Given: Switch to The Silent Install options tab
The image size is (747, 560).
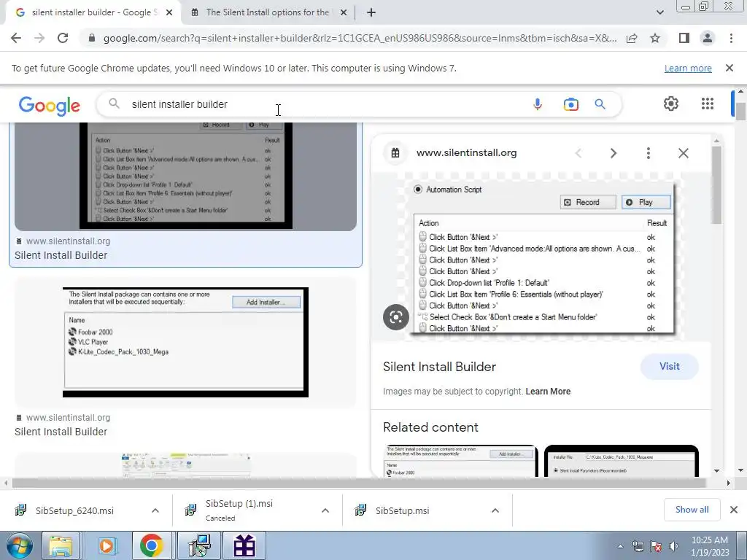Looking at the screenshot, I should tap(269, 13).
